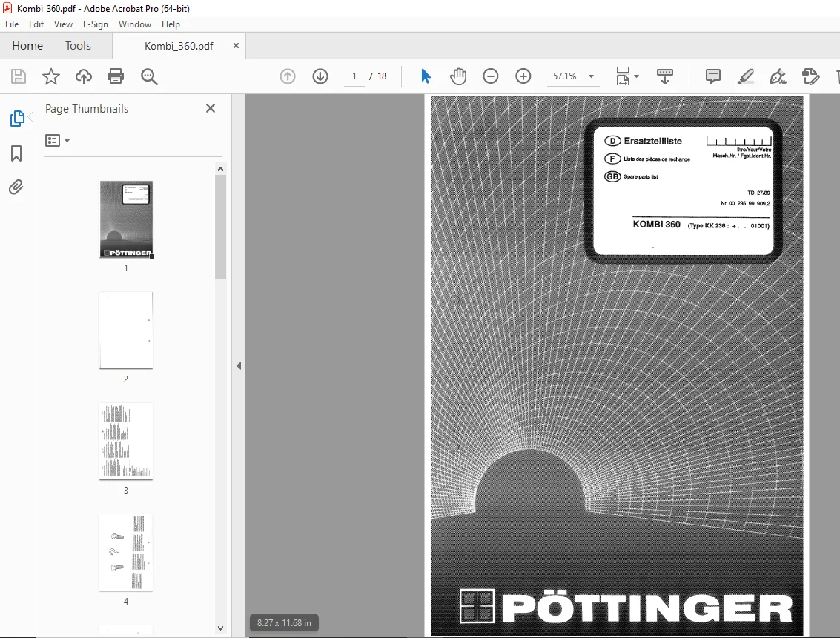Click the thumbnail scrollbar thumb
This screenshot has height=638, width=840.
pyautogui.click(x=220, y=227)
